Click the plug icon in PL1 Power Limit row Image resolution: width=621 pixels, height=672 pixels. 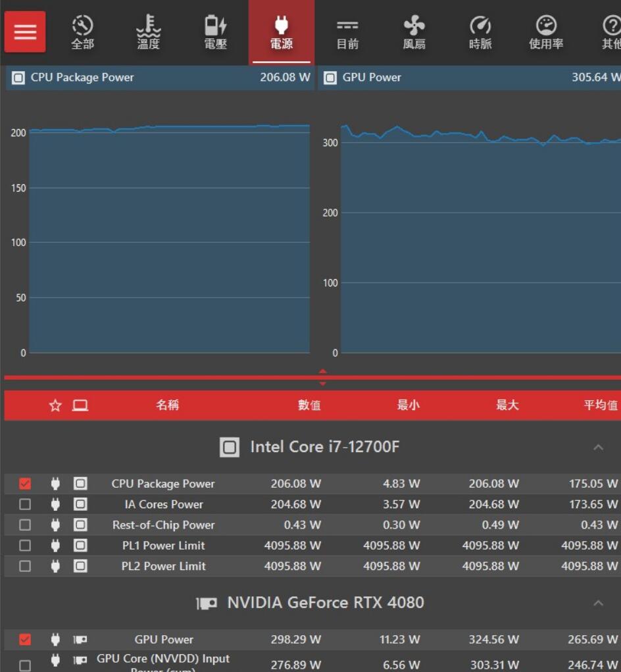pos(55,546)
